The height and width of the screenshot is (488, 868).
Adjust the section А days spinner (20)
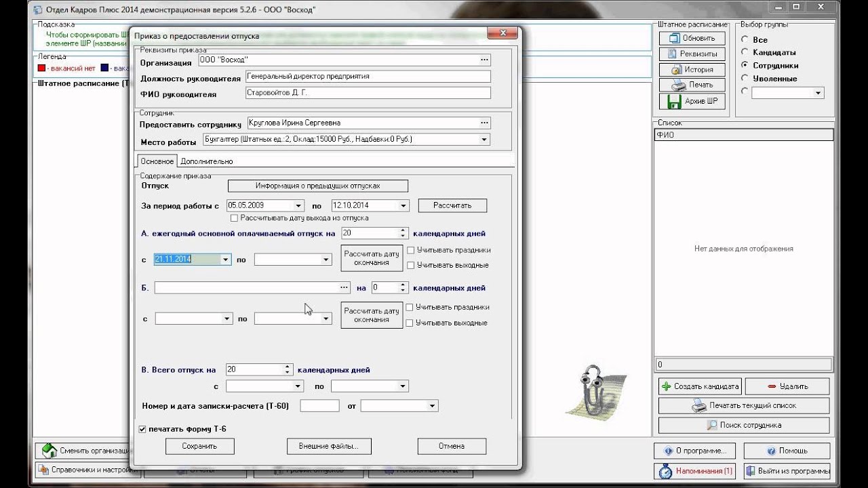click(x=403, y=233)
